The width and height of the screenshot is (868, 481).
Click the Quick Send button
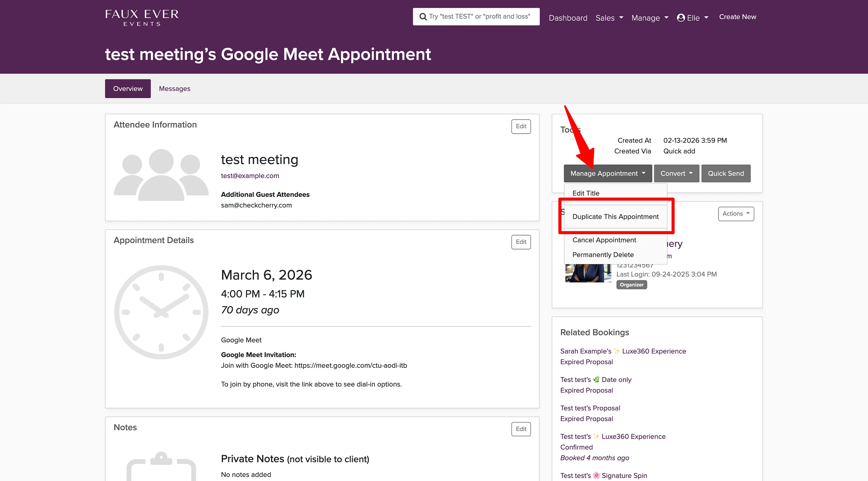pyautogui.click(x=726, y=173)
